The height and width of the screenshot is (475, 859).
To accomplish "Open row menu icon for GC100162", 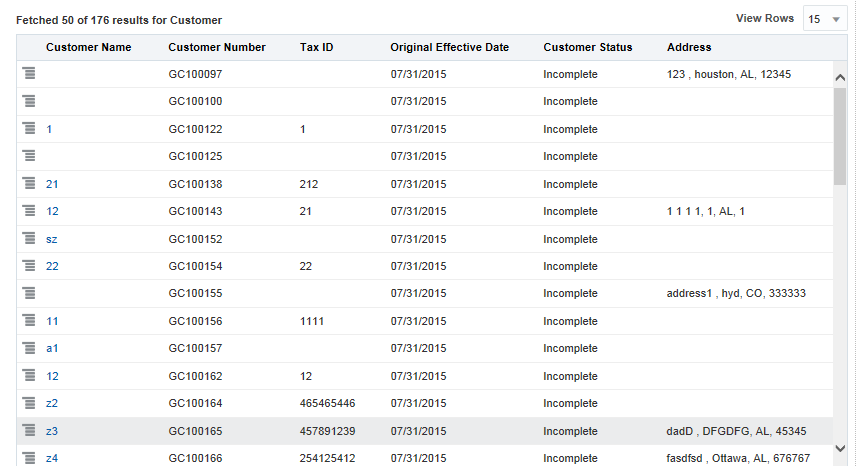I will 29,375.
